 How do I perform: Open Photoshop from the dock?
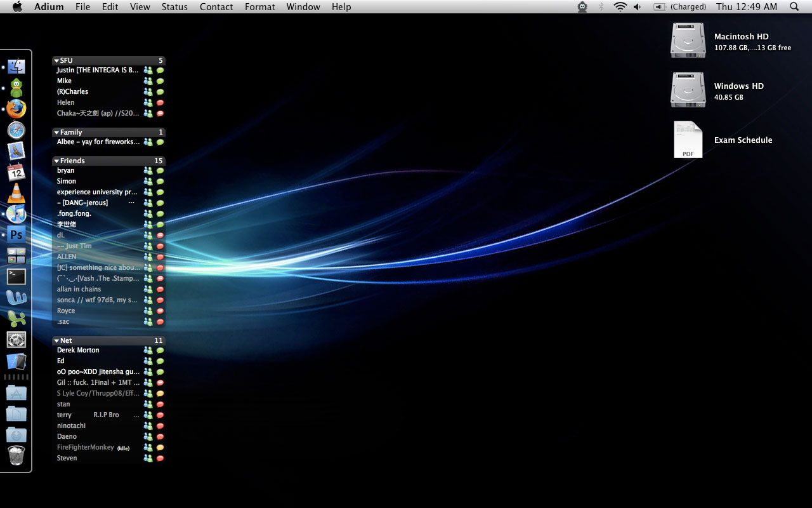coord(16,234)
